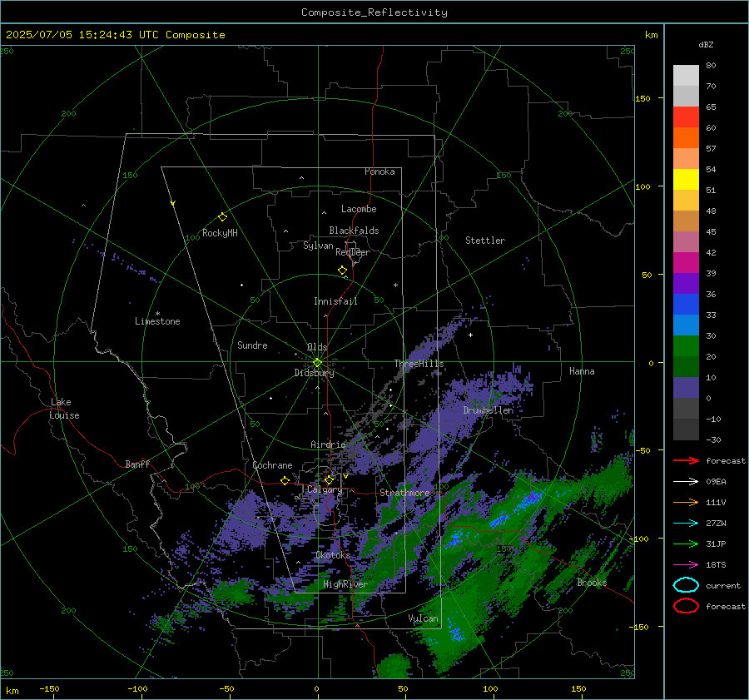This screenshot has height=700, width=749.
Task: Click the HighRiver label
Action: tap(345, 584)
